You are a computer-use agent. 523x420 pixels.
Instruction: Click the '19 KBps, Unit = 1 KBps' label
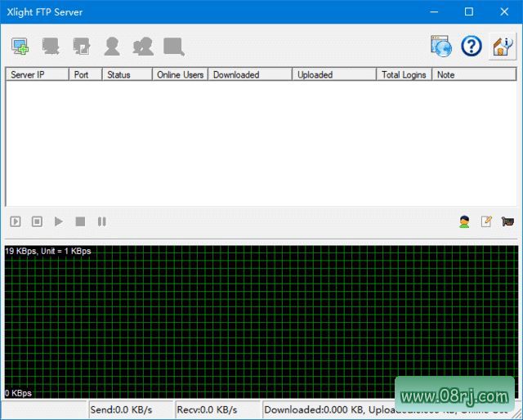point(48,251)
